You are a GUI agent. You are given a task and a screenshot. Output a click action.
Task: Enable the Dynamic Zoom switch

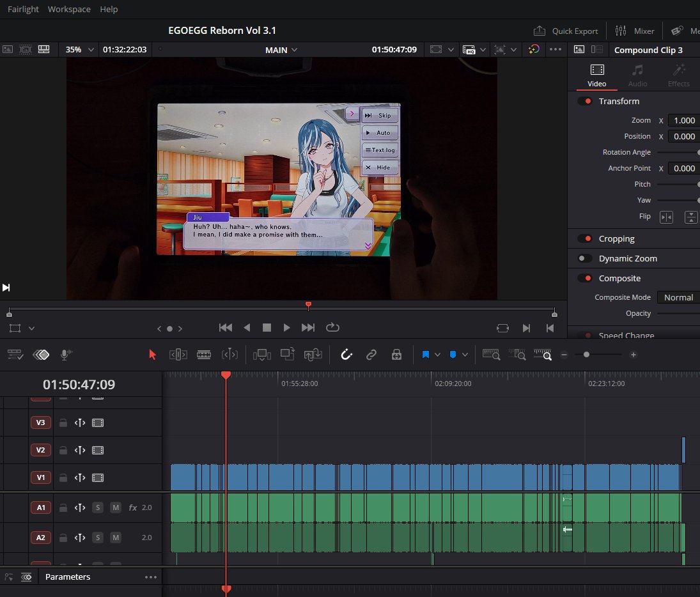pos(585,258)
